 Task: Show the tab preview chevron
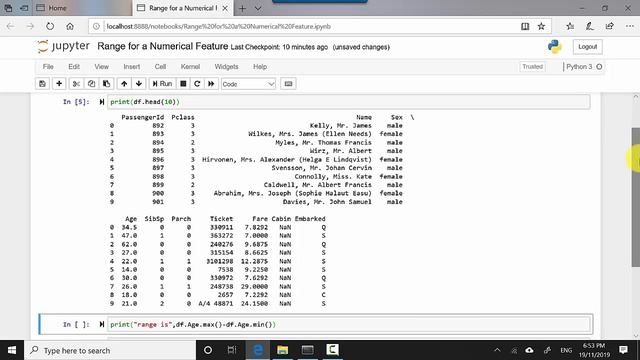click(258, 8)
